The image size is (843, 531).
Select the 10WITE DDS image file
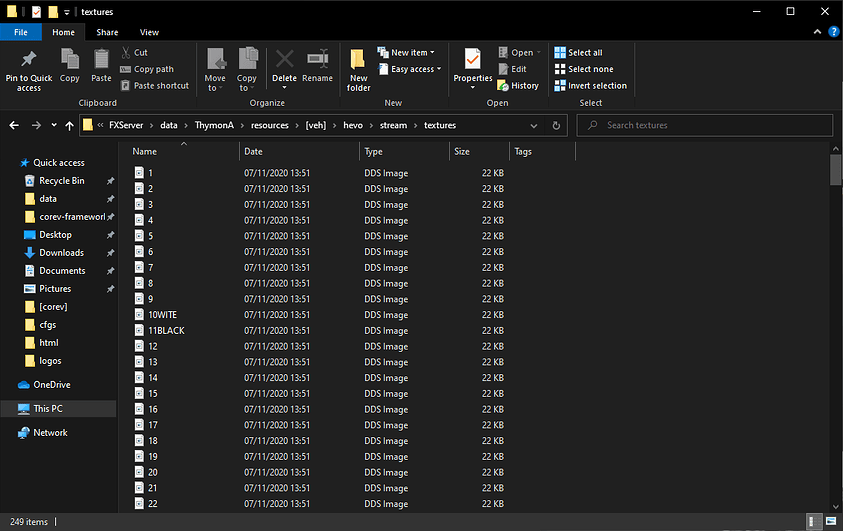pos(162,315)
